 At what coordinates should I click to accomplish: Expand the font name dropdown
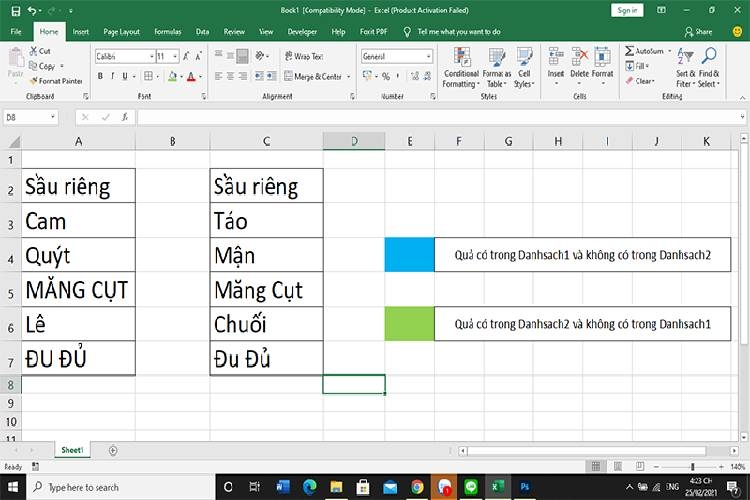point(152,56)
